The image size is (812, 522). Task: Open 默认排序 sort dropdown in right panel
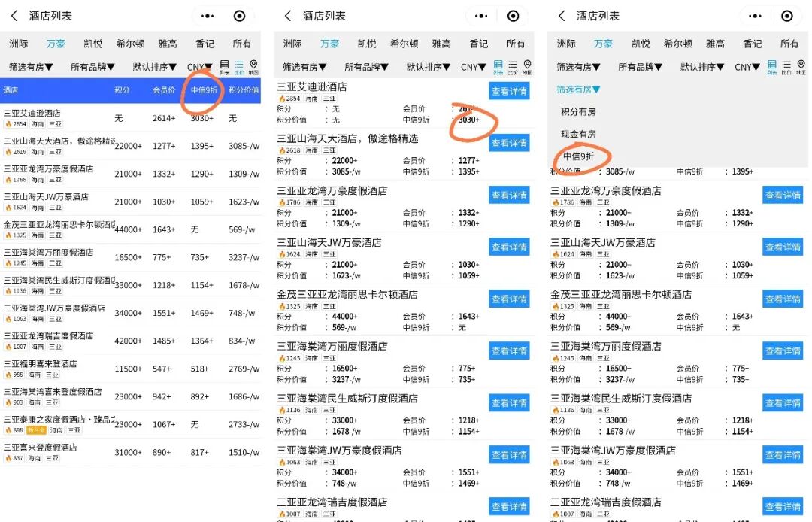click(x=703, y=67)
